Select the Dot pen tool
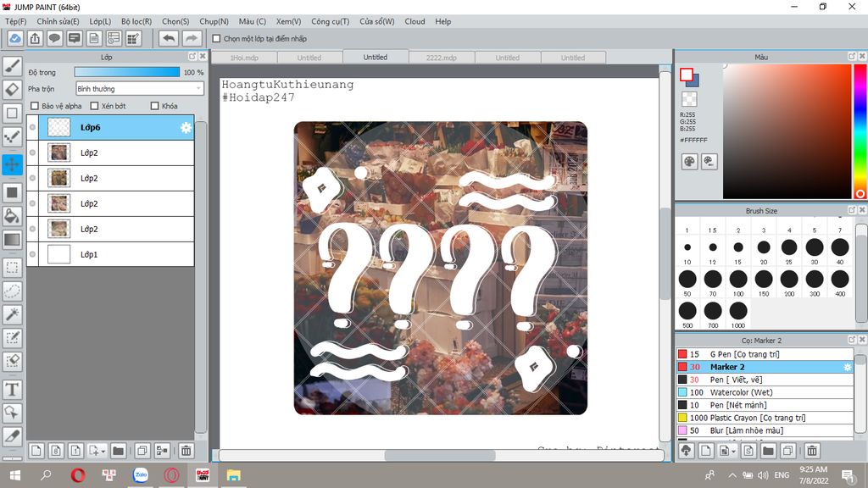The height and width of the screenshot is (488, 868). pyautogui.click(x=12, y=136)
